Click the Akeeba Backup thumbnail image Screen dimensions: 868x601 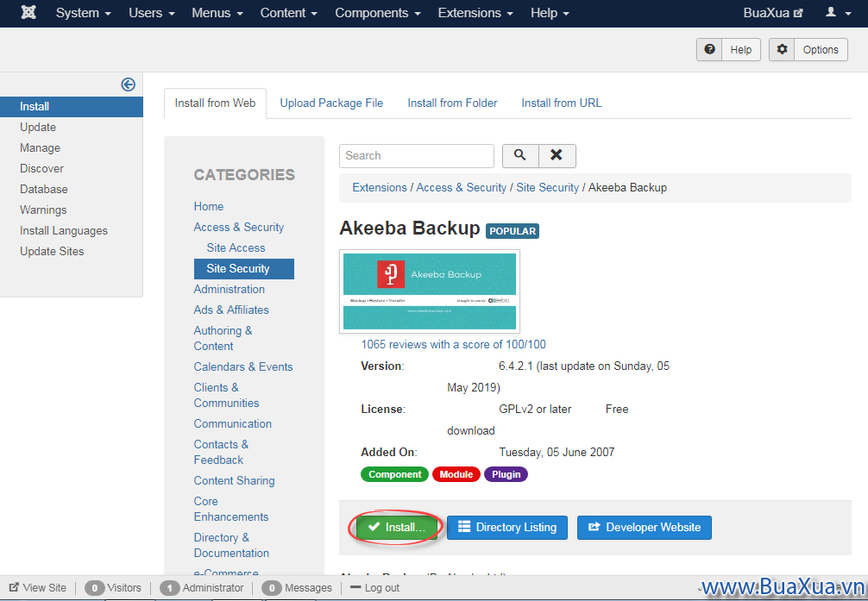pos(430,291)
